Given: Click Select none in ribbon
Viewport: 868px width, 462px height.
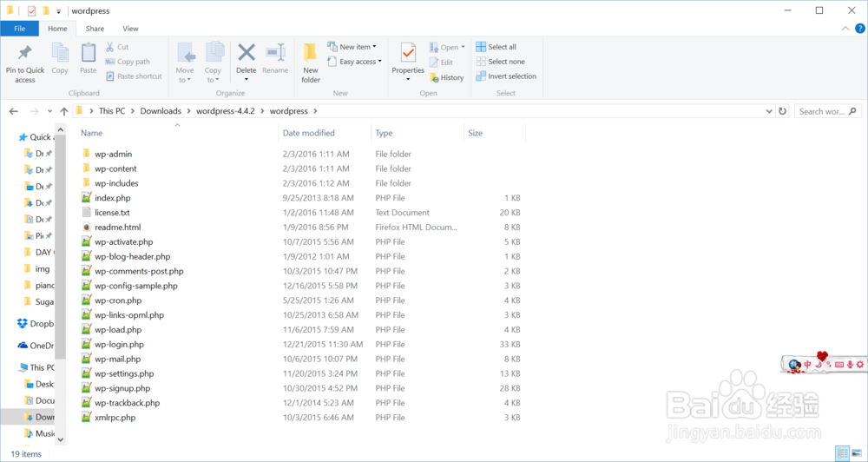Looking at the screenshot, I should coord(501,62).
